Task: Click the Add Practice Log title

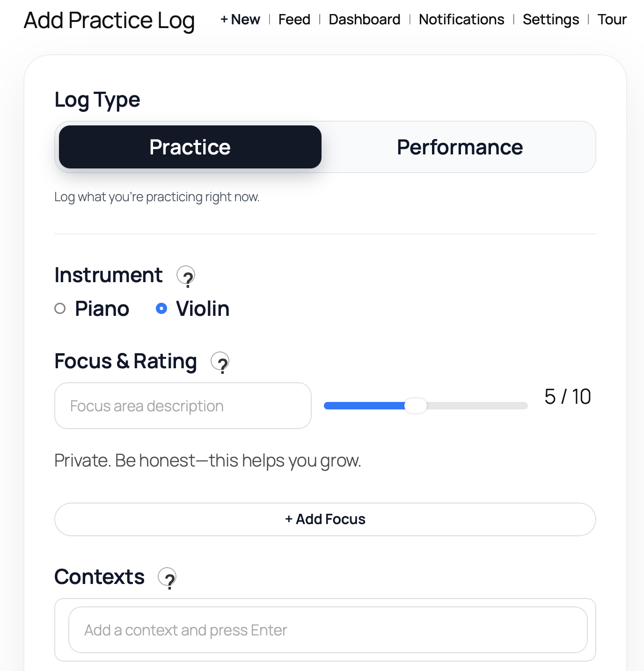Action: tap(109, 20)
